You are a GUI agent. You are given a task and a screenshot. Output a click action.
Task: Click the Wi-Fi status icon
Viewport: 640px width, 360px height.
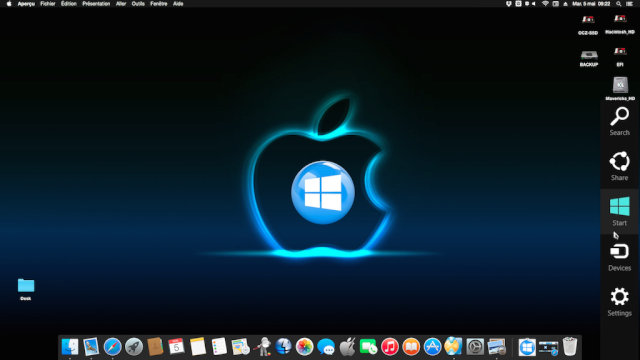(x=545, y=4)
